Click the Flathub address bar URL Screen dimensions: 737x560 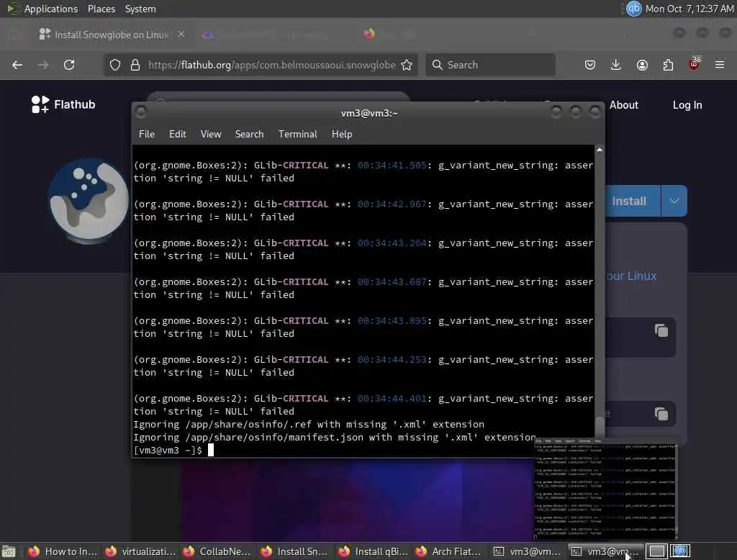[x=271, y=65]
